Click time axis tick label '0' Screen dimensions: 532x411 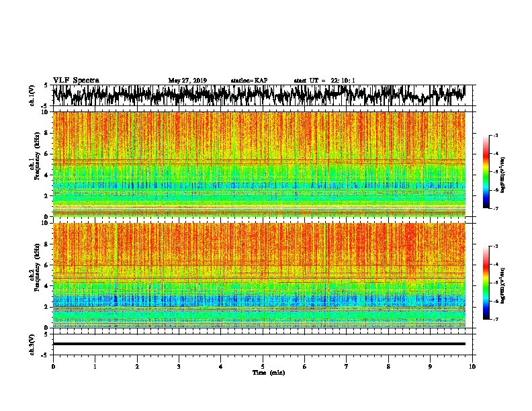pos(53,366)
